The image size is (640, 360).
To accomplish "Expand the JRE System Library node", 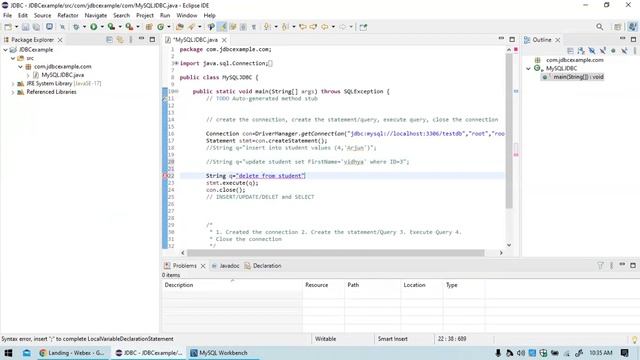I will (13, 83).
